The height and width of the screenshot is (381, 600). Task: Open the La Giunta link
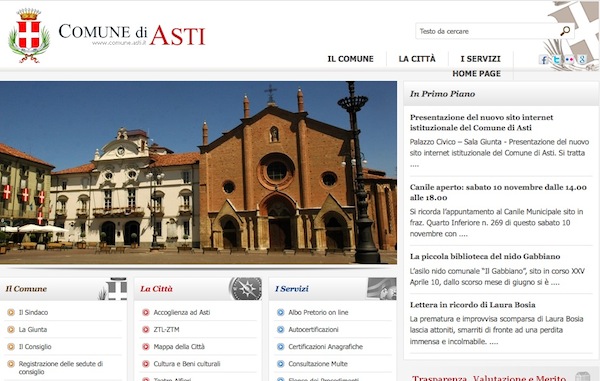pos(33,329)
